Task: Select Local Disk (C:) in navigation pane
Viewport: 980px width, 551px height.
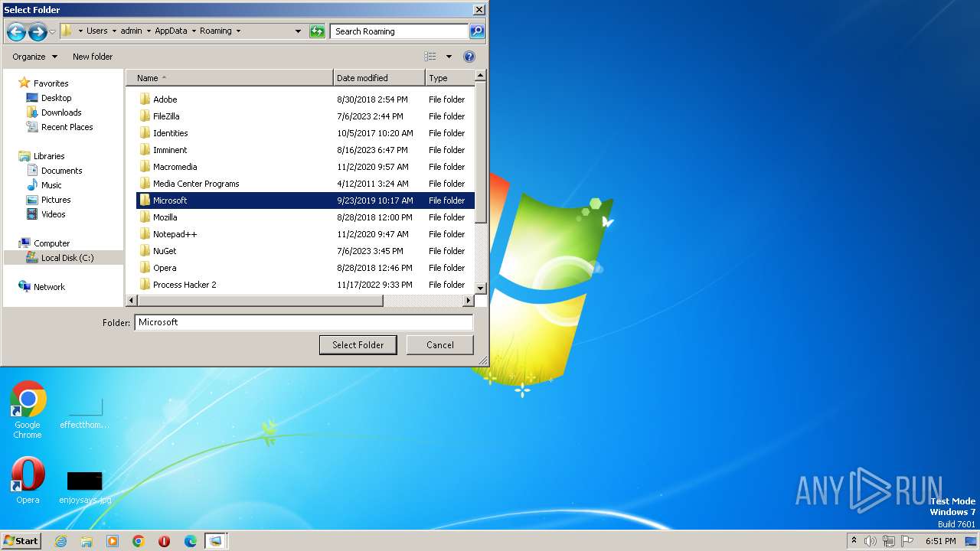Action: tap(67, 258)
